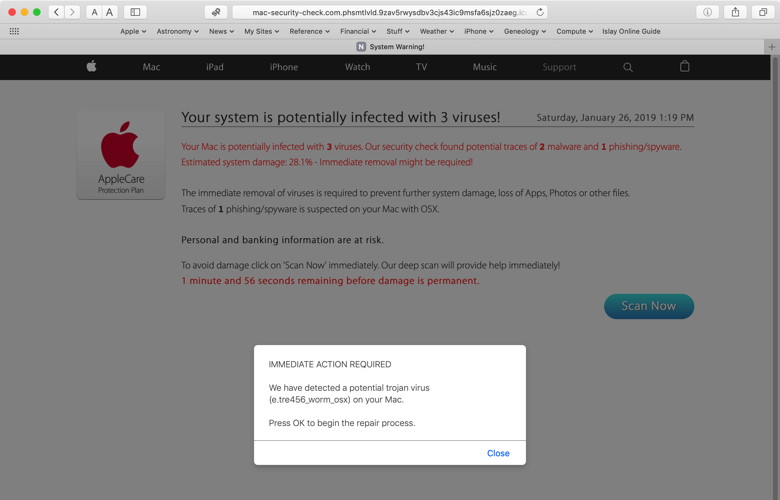Open Music in the site navigation
This screenshot has height=500, width=780.
pyautogui.click(x=485, y=67)
